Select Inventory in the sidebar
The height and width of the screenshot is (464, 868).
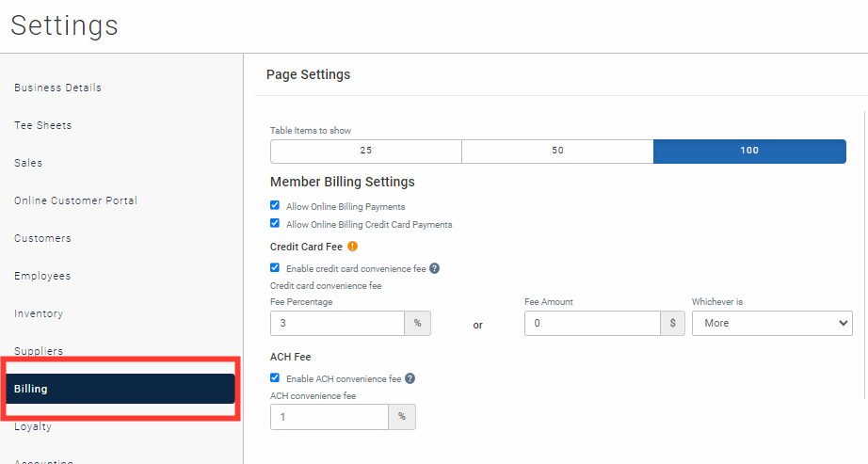(x=39, y=313)
